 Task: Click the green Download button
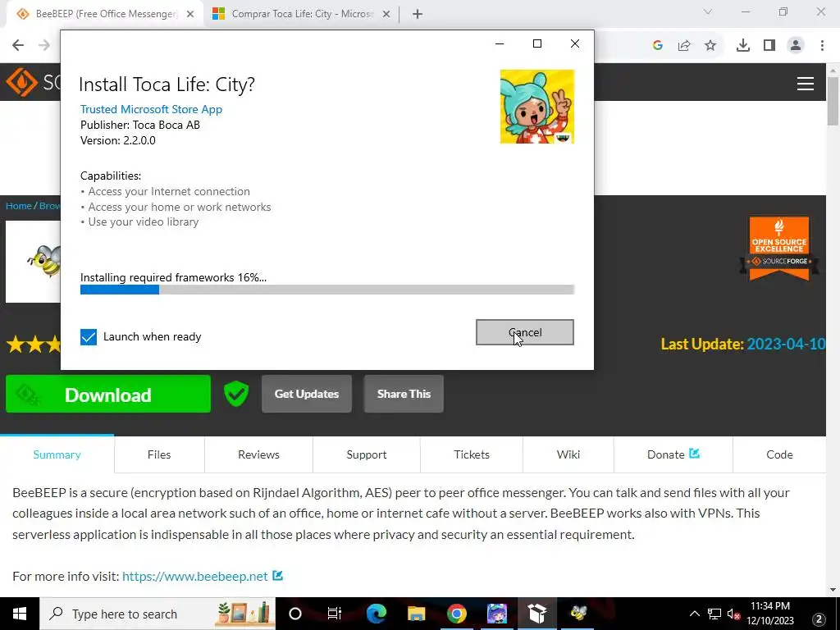(108, 395)
